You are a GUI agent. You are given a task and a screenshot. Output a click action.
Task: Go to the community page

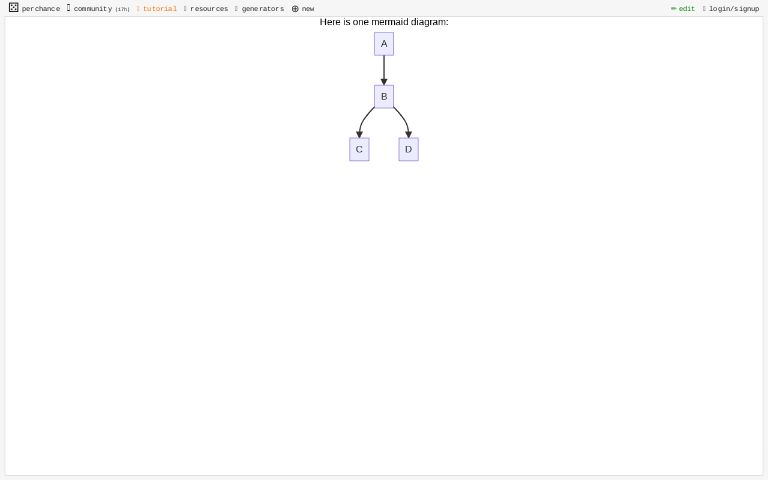click(92, 9)
